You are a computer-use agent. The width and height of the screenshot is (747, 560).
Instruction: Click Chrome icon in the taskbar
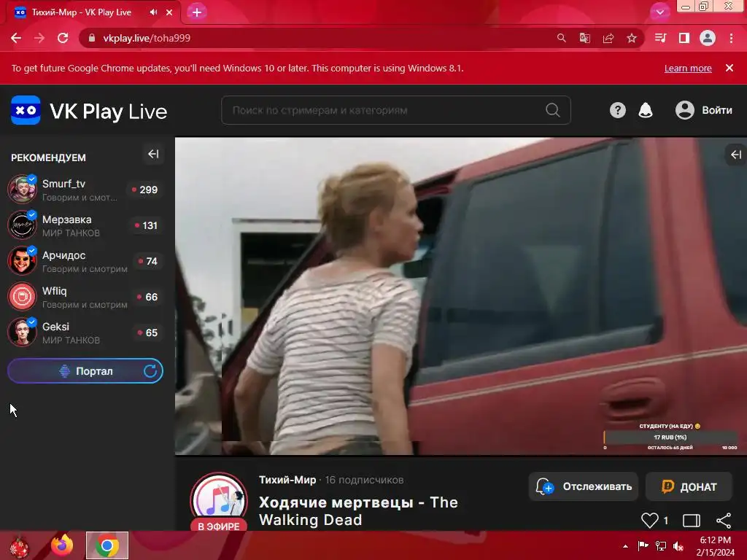[107, 545]
